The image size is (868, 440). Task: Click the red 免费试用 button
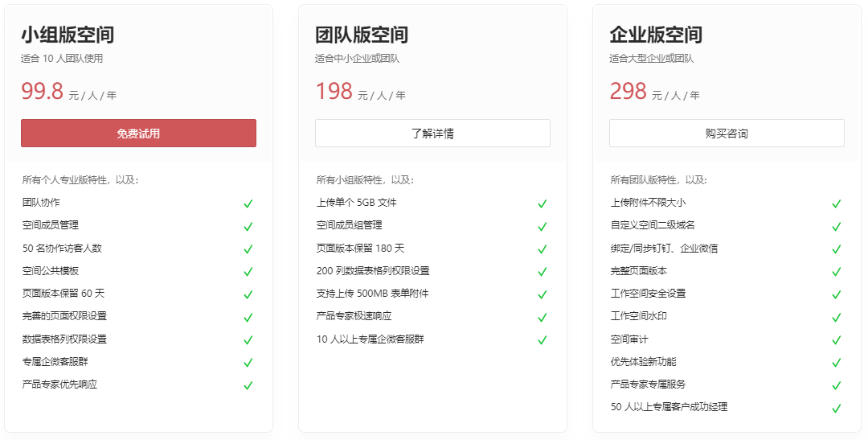point(138,133)
